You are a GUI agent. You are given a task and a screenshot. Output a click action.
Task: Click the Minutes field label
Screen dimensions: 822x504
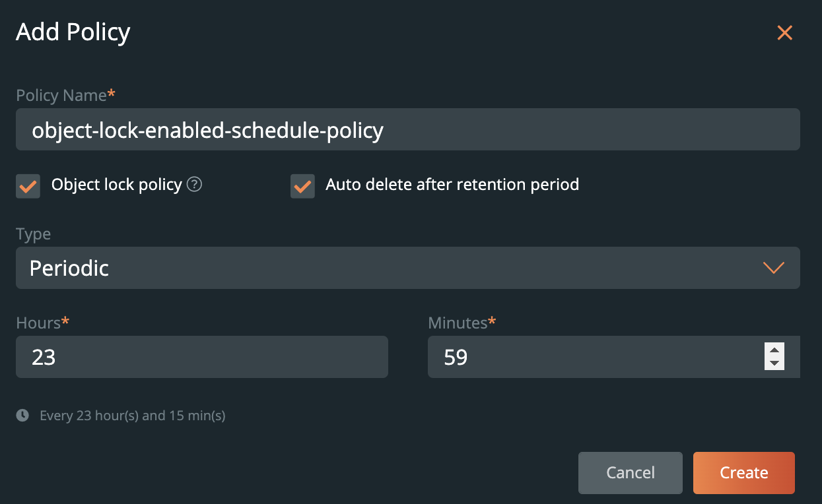[458, 323]
